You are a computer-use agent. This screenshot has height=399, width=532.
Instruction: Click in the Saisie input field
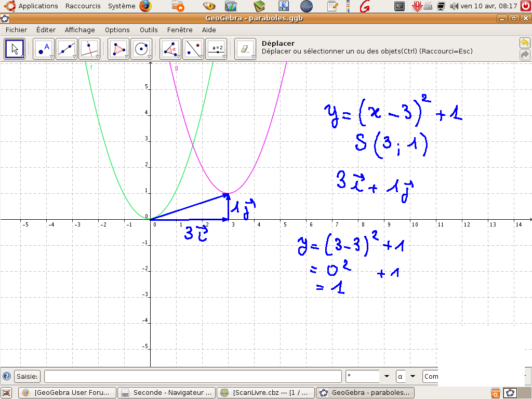pos(192,376)
